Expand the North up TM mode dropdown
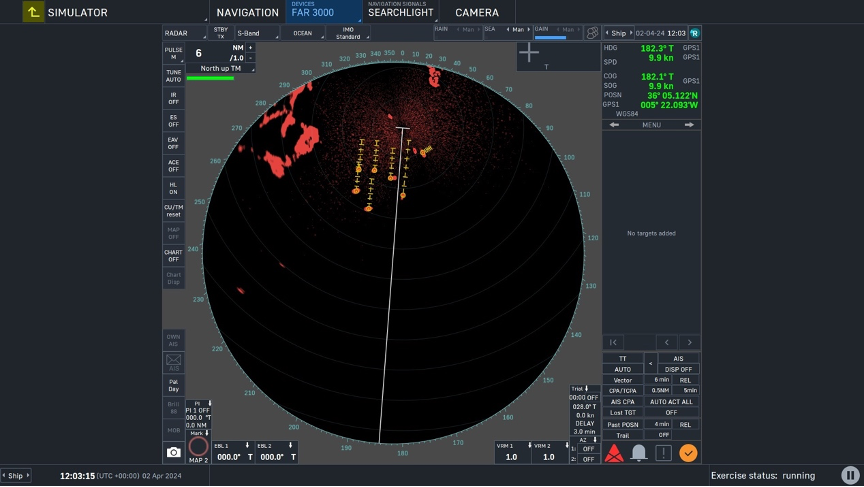This screenshot has height=487, width=864. click(x=220, y=68)
